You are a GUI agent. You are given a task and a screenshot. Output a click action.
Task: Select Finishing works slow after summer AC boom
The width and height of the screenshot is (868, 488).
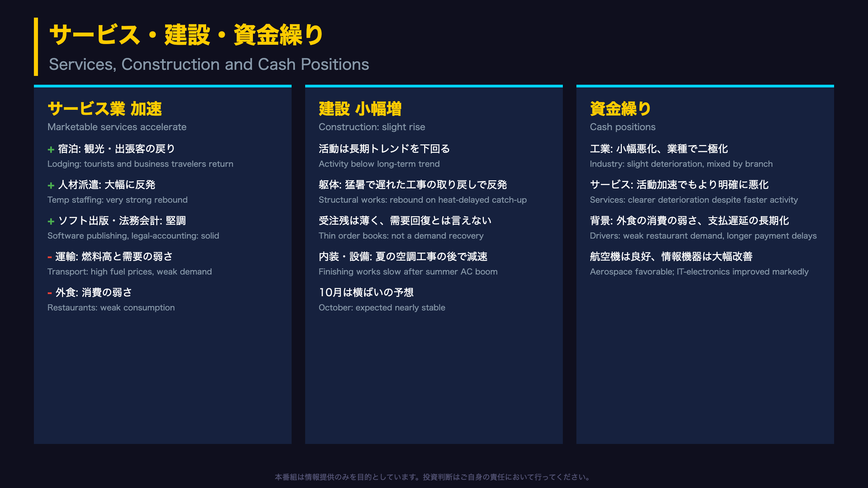(x=408, y=272)
